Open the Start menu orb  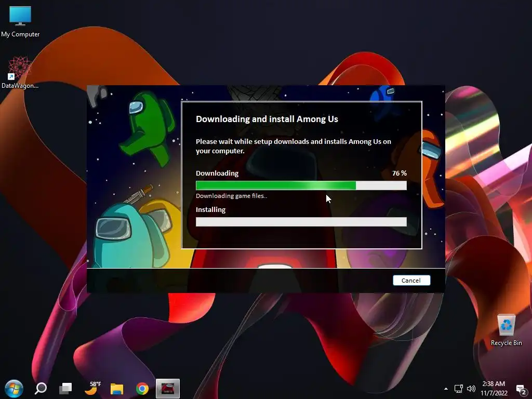[x=14, y=389]
